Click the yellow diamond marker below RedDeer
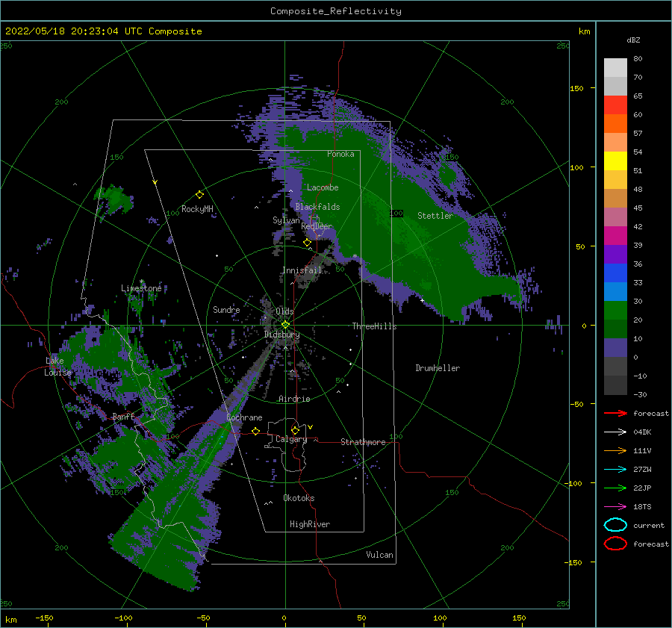672x628 pixels. (x=307, y=243)
